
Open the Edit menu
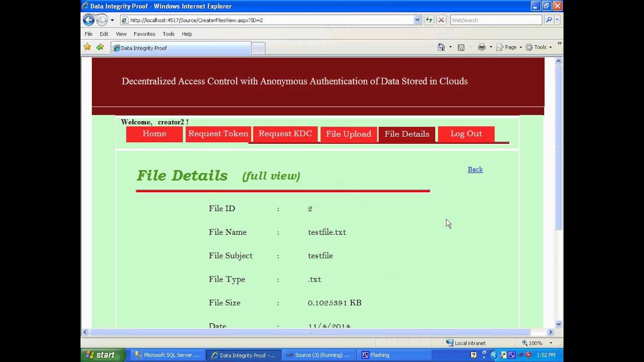pyautogui.click(x=104, y=34)
